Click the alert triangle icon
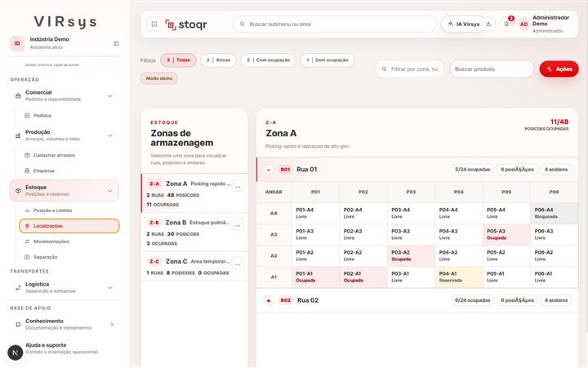Viewport: 588px width, 368px height. pyautogui.click(x=488, y=24)
